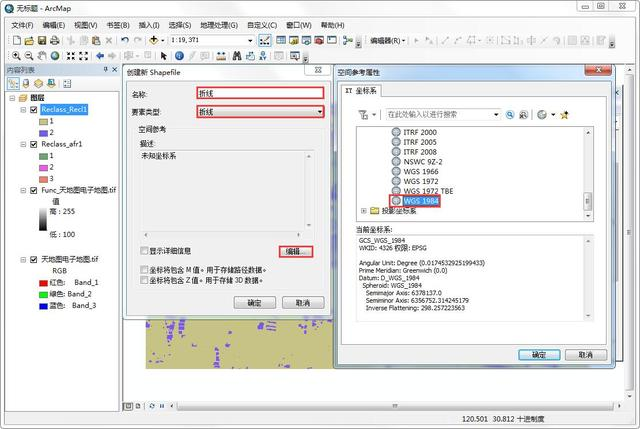Click the Print icon in the toolbar
Image resolution: width=640 pixels, height=429 pixels.
click(54, 40)
